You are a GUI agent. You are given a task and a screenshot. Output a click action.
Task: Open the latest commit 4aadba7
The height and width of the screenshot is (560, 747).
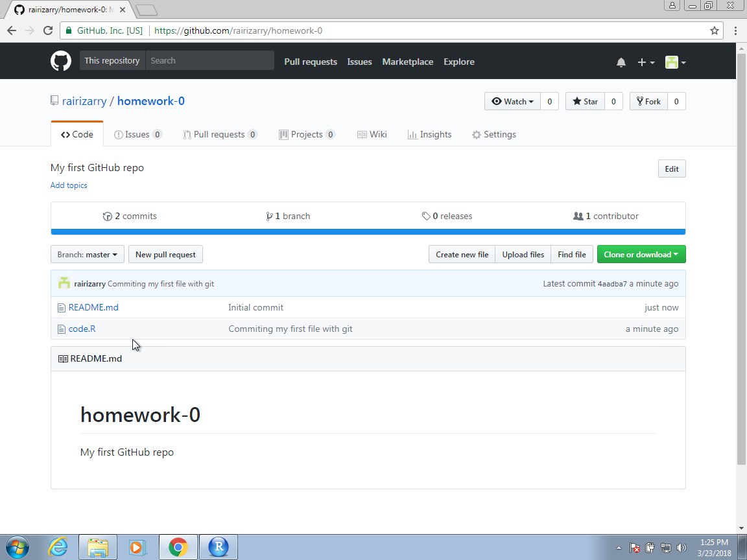click(x=612, y=284)
